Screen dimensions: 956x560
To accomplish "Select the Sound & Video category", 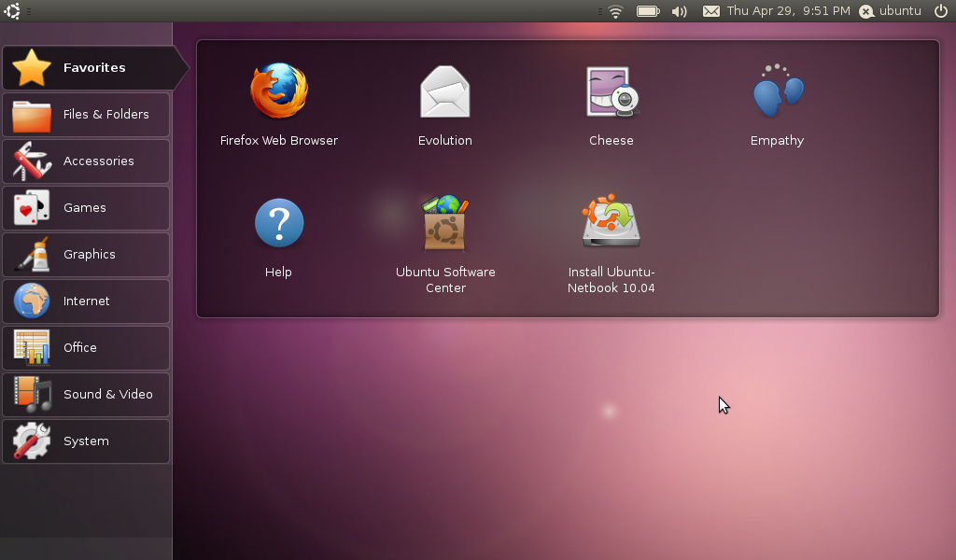I will [86, 395].
